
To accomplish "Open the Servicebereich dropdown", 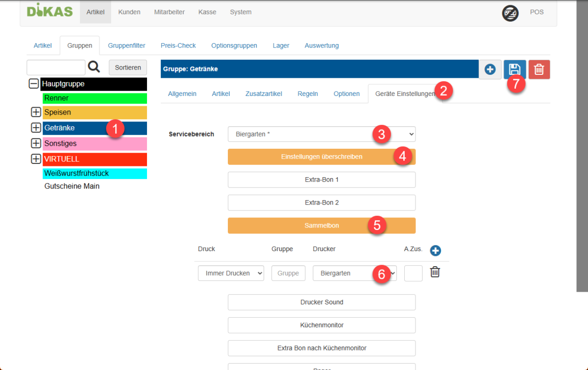I will (x=321, y=134).
